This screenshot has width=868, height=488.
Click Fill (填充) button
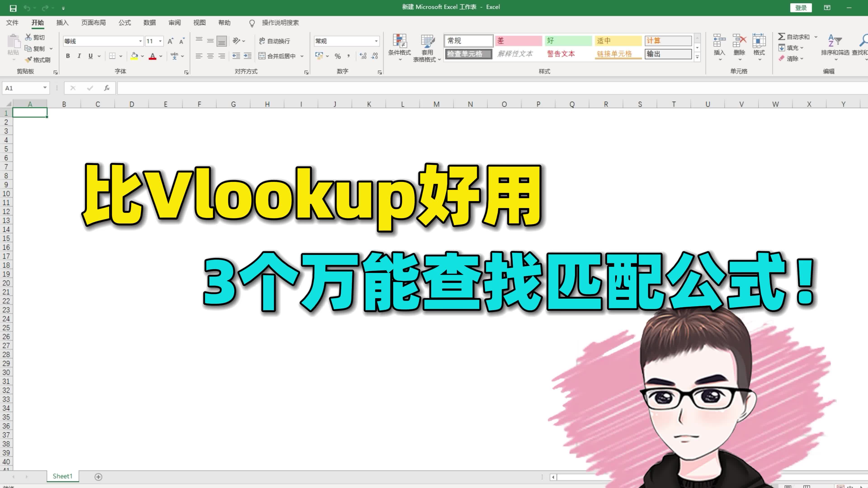791,48
